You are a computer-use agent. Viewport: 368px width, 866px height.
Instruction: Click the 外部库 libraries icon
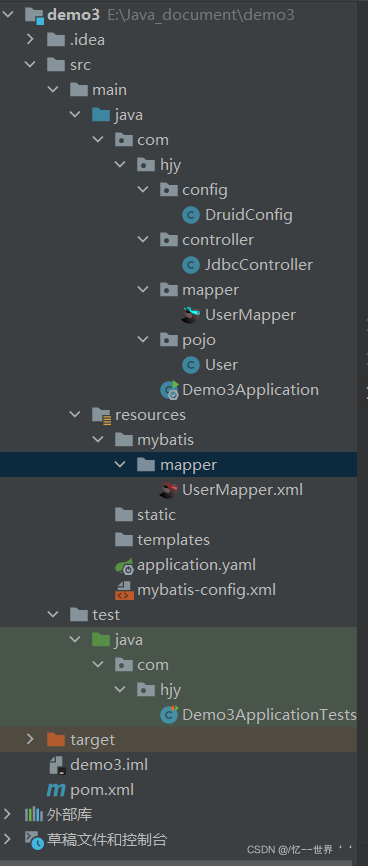coord(34,815)
